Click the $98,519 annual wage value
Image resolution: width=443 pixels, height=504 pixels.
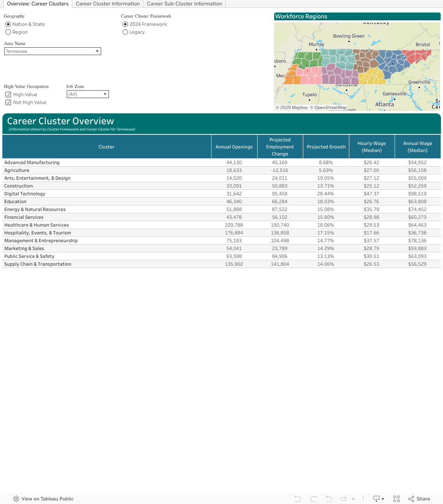(417, 194)
